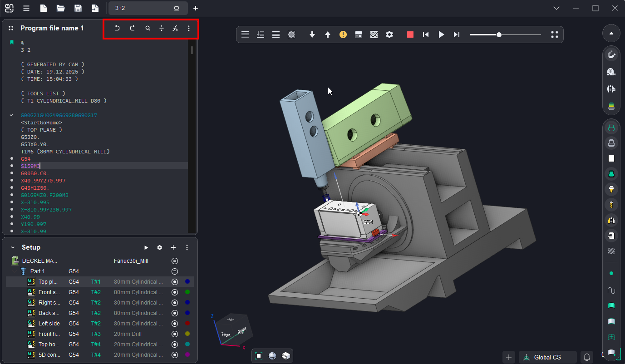625x364 pixels.
Task: Click the save file icon
Action: [78, 8]
